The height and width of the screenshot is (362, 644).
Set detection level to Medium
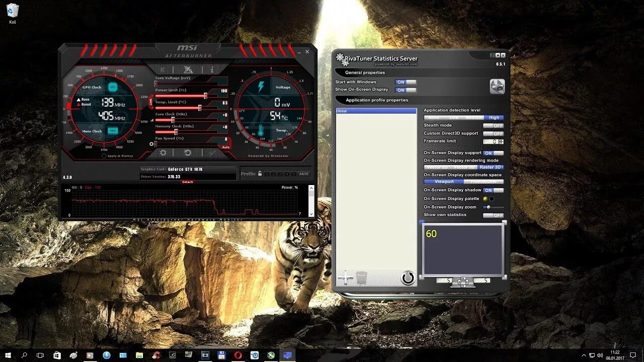(x=474, y=118)
